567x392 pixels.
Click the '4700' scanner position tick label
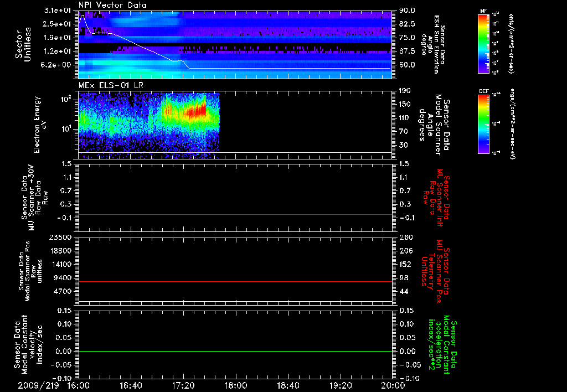(62, 291)
